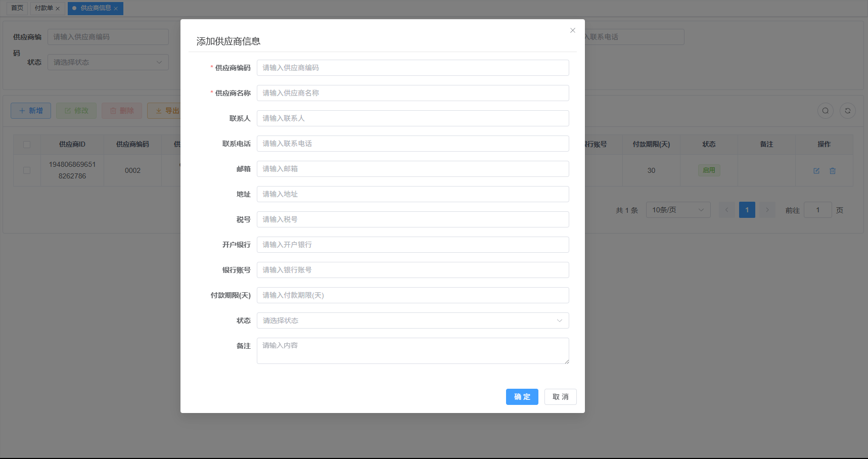Viewport: 868px width, 459px height.
Task: Click the 导出 export toolbar button
Action: (167, 110)
